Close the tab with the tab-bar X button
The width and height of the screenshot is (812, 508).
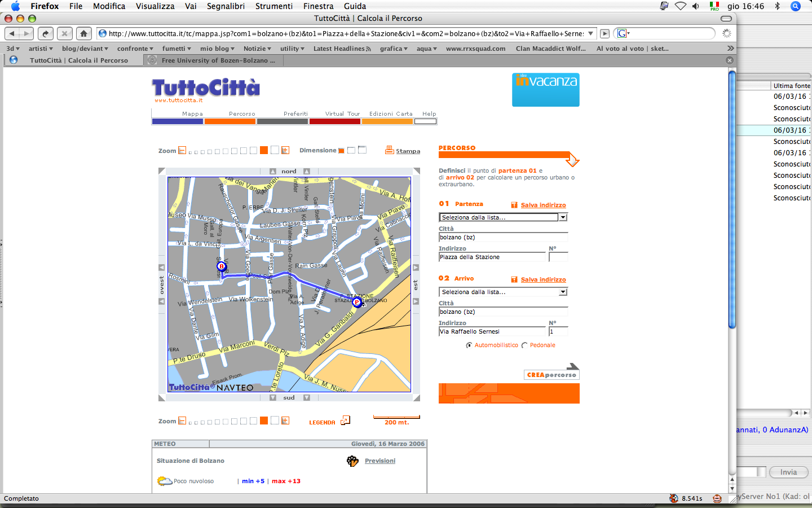tap(730, 60)
